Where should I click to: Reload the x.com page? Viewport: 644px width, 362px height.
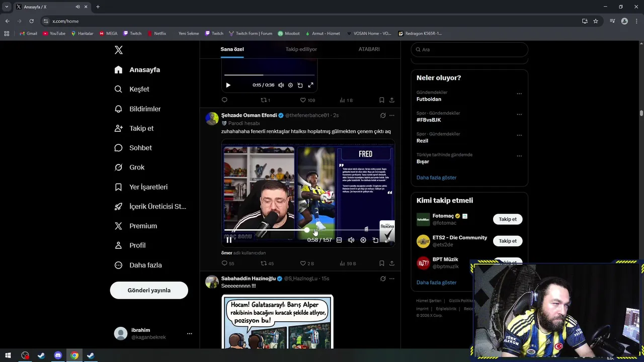pos(31,21)
